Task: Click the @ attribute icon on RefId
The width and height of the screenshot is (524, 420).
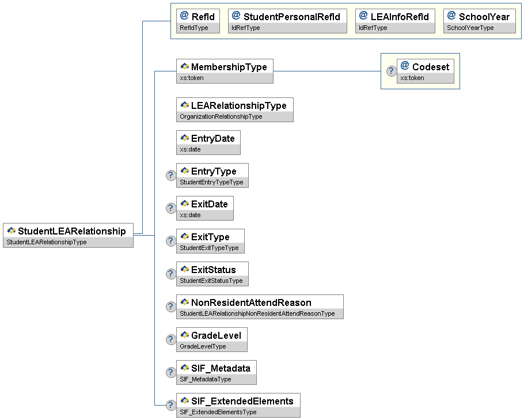Action: coord(184,16)
